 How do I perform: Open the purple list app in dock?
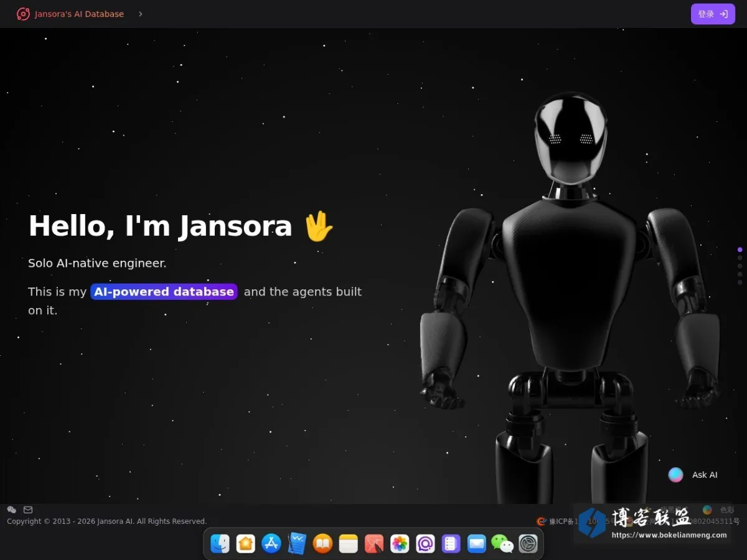(x=451, y=544)
